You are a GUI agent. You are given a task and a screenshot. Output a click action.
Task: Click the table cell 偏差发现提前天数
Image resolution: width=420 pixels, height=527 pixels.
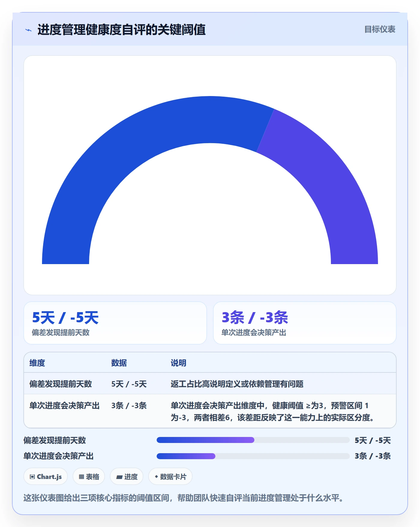(x=61, y=384)
